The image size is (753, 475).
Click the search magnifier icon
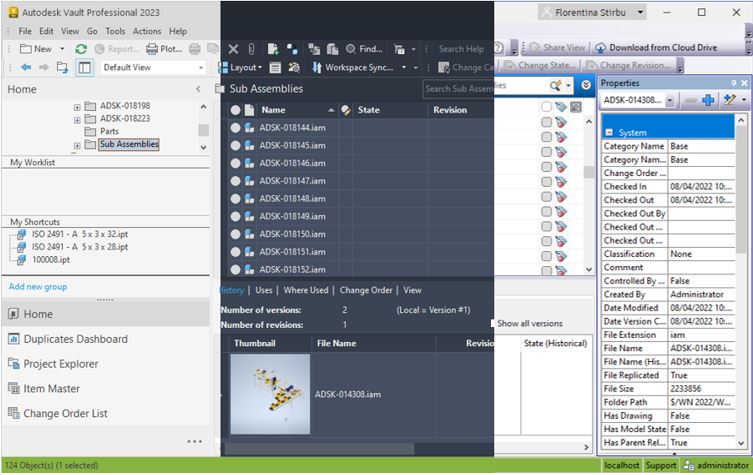coord(555,85)
